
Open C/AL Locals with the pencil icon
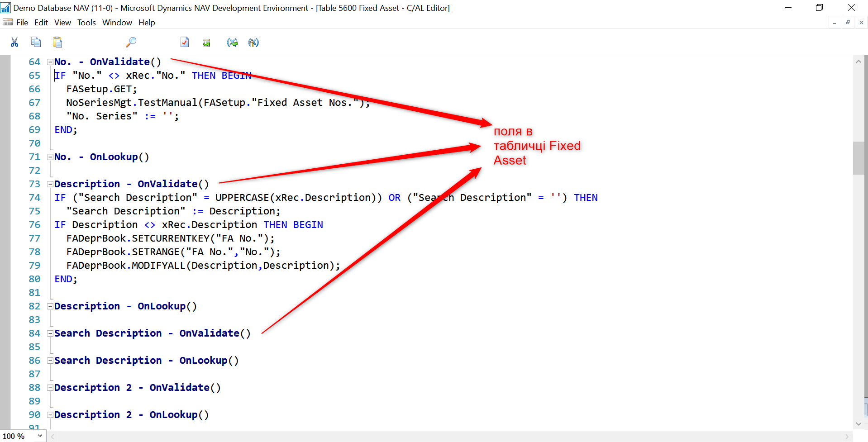[x=253, y=43]
